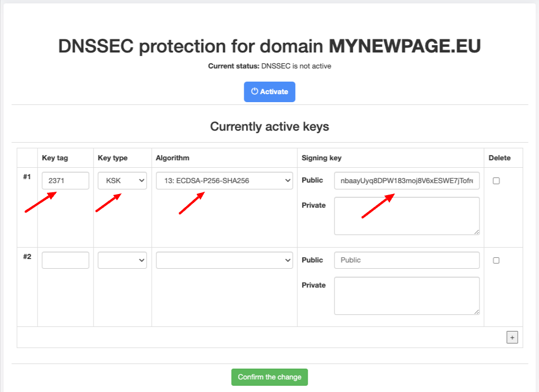Grab the resize handle of row #1 Private textarea
The image size is (539, 392).
(476, 232)
